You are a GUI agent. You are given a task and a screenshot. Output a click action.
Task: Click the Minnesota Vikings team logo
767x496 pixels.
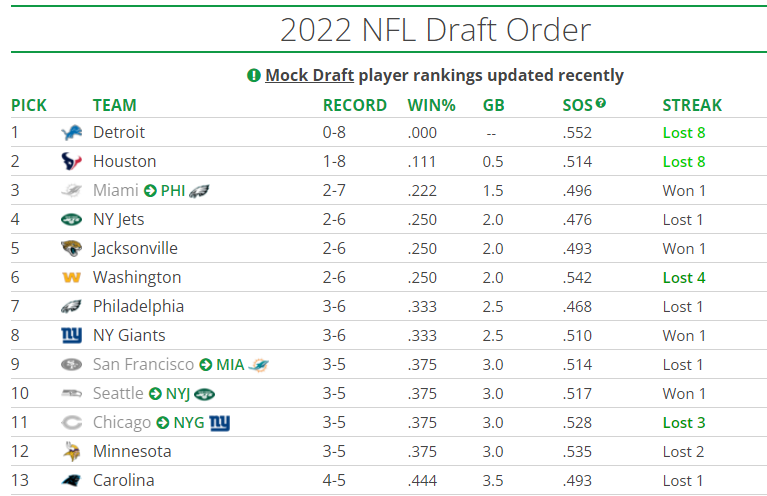pyautogui.click(x=71, y=451)
